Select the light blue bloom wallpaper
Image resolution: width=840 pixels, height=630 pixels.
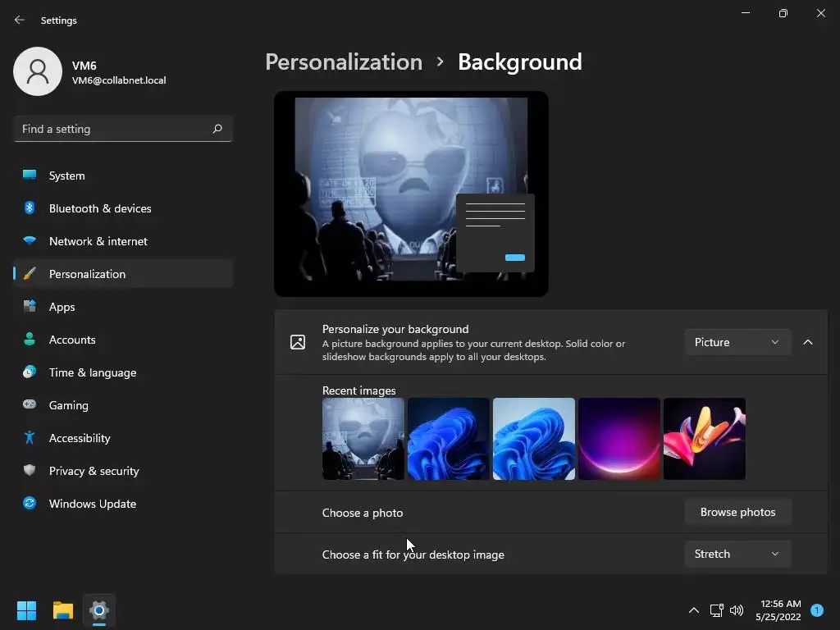pyautogui.click(x=533, y=439)
